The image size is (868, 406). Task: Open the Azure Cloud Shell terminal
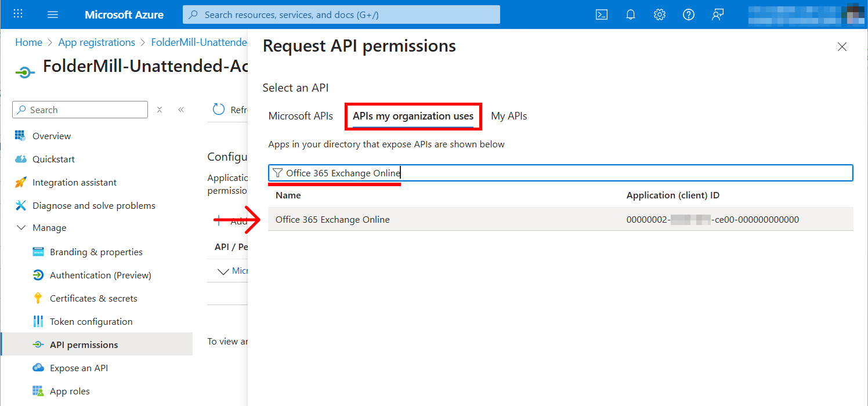(602, 14)
